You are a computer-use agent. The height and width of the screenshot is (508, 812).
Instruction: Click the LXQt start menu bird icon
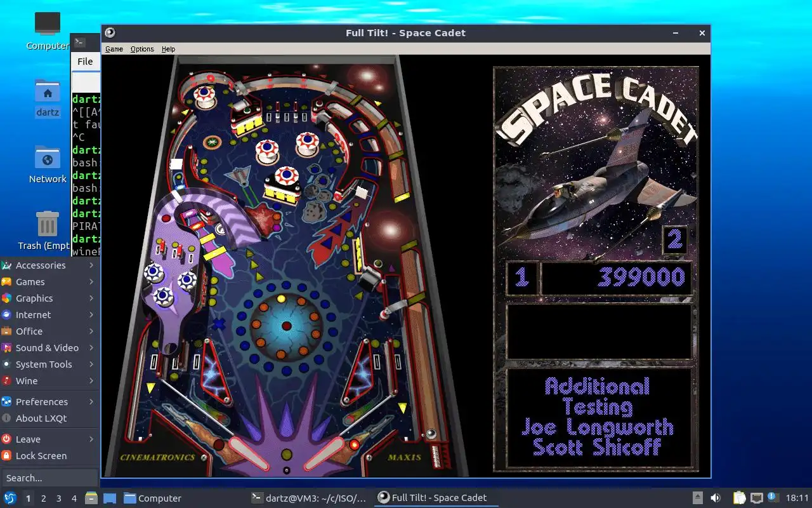(x=10, y=498)
